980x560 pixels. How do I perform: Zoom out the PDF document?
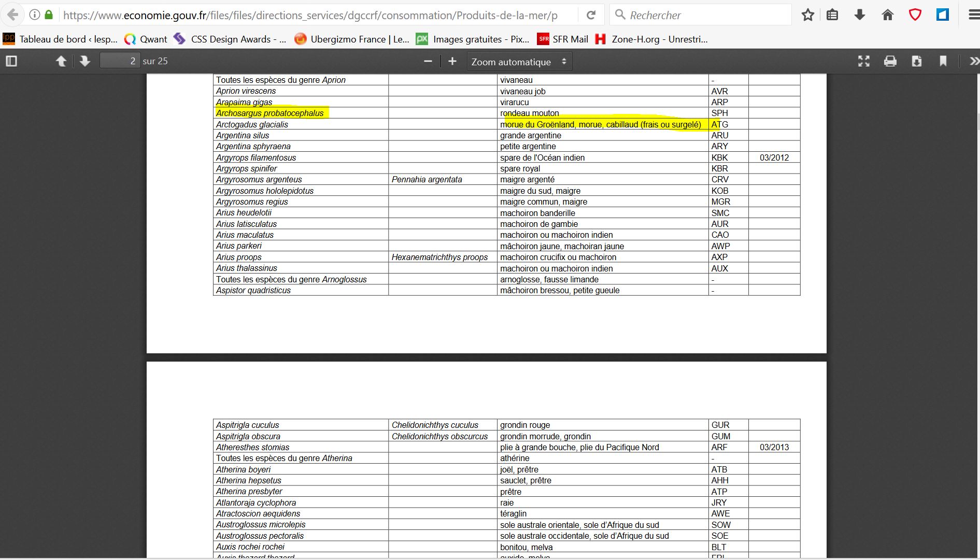(x=428, y=61)
